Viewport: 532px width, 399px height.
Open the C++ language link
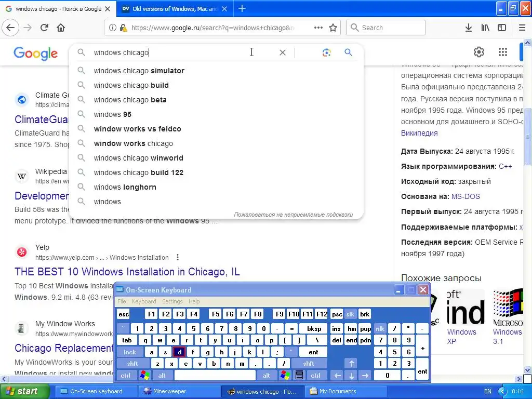(x=505, y=166)
